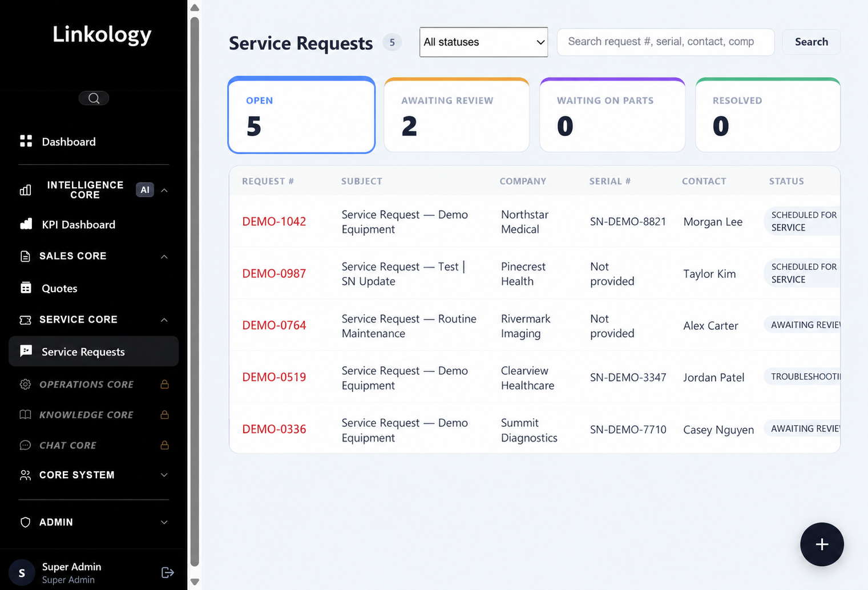Click the search request input field
The width and height of the screenshot is (868, 590).
[x=665, y=42]
